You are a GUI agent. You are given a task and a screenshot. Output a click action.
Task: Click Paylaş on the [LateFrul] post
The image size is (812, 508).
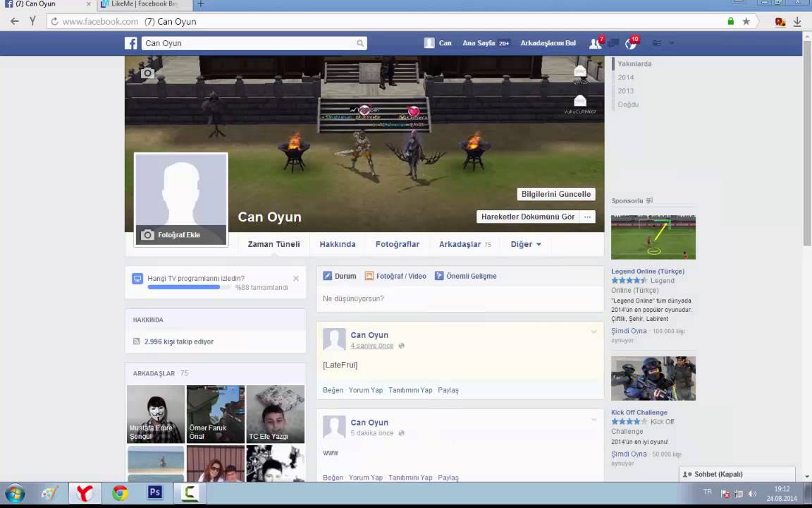click(x=448, y=390)
